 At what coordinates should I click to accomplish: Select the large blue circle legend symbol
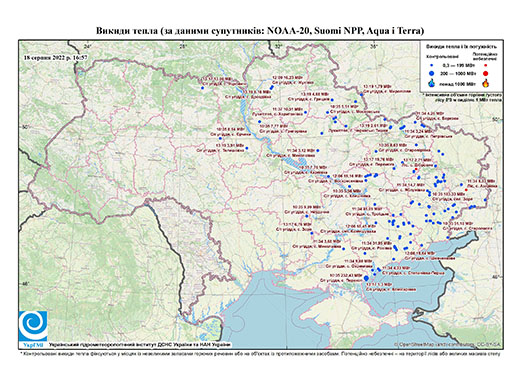[x=432, y=73]
